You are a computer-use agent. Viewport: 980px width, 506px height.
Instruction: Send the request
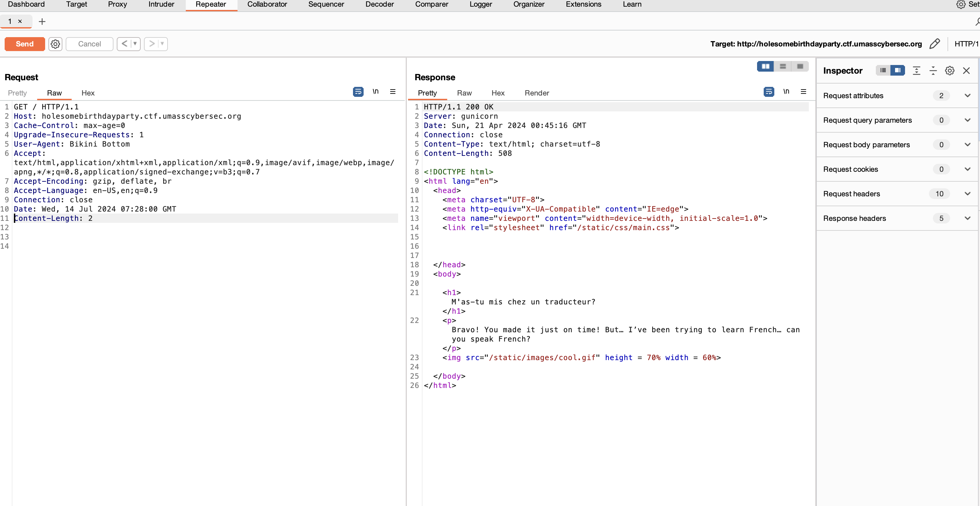pyautogui.click(x=25, y=44)
